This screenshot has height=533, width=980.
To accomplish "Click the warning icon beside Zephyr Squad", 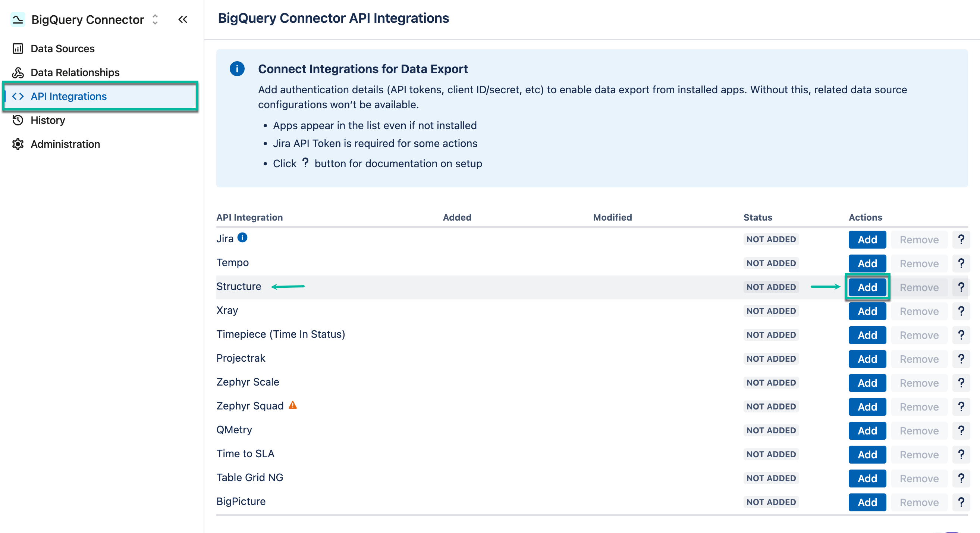I will click(x=292, y=405).
